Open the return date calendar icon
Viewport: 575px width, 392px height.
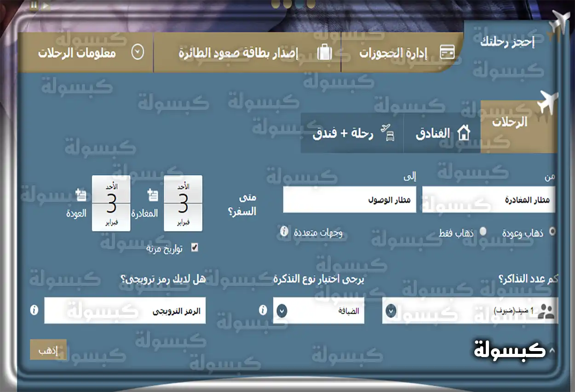(80, 194)
